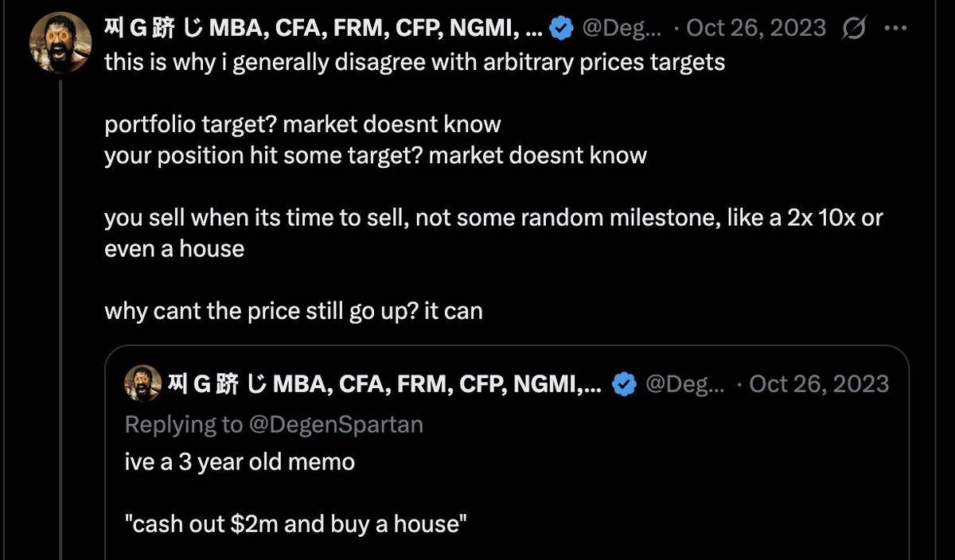
Task: Click the main tweet author's display name
Action: tap(323, 29)
